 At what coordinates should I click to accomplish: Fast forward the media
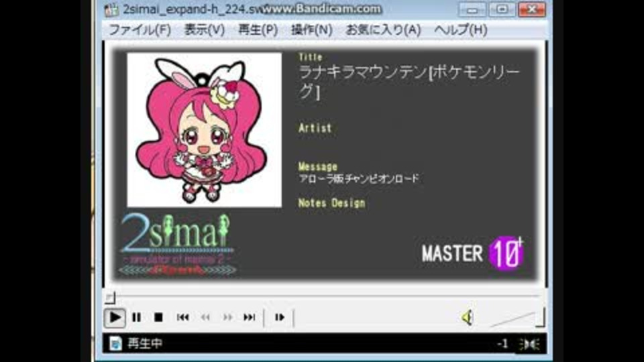coord(227,317)
